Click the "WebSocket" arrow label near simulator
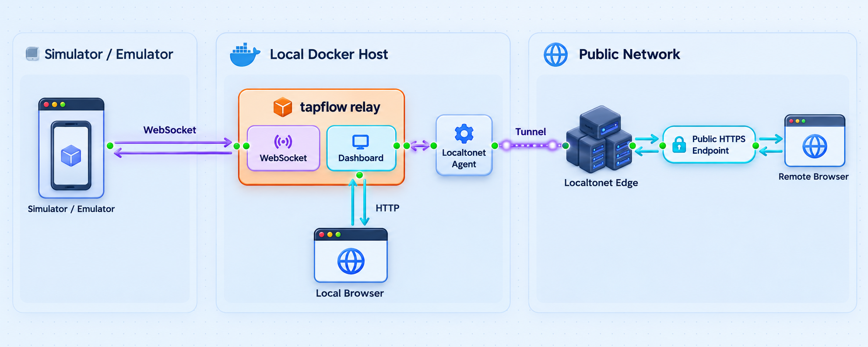This screenshot has width=868, height=347. pos(169,130)
